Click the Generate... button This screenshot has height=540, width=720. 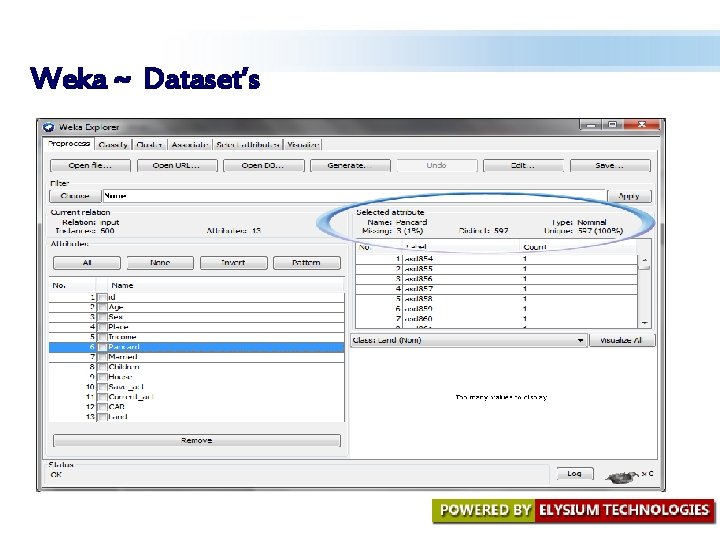350,165
